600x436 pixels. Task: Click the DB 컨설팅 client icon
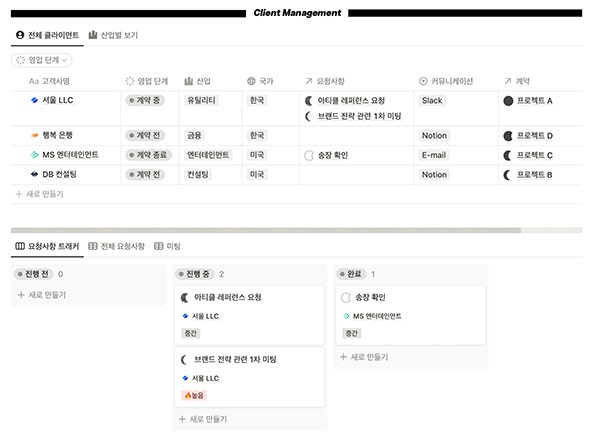tap(34, 174)
